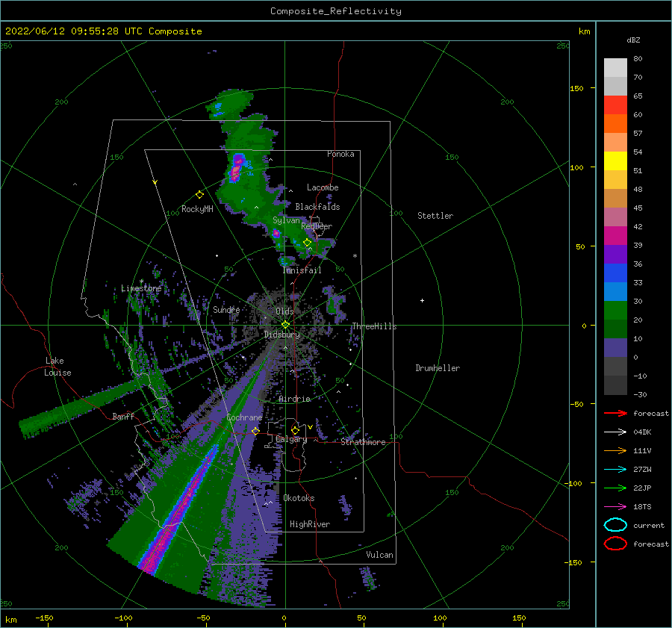The image size is (672, 628).
Task: Click the Drumheller city label
Action: tap(438, 368)
